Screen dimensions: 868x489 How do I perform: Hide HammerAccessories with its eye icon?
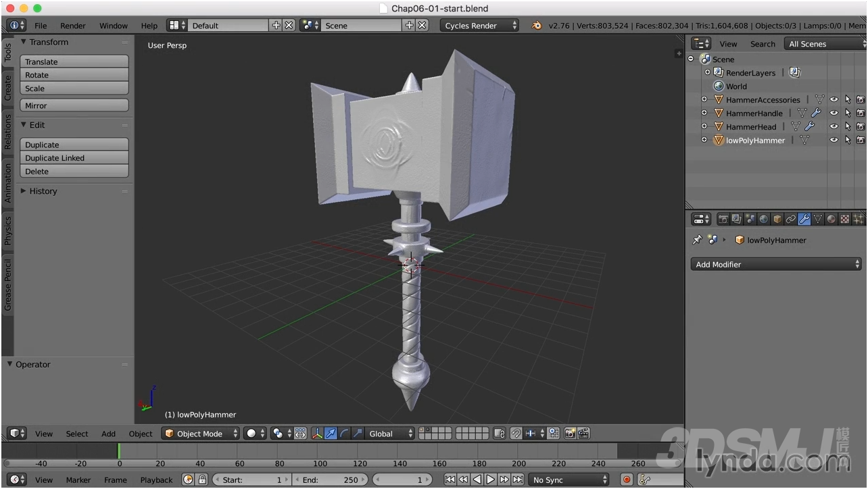tap(834, 99)
